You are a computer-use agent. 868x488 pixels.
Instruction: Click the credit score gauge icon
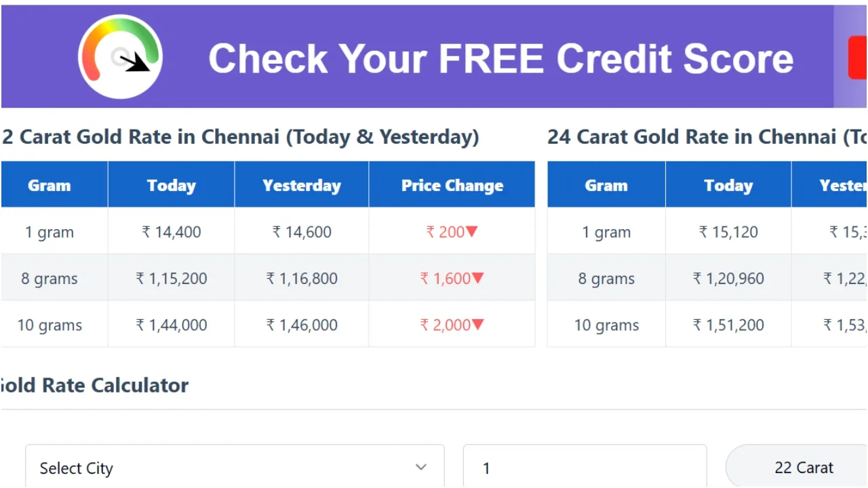pyautogui.click(x=120, y=57)
